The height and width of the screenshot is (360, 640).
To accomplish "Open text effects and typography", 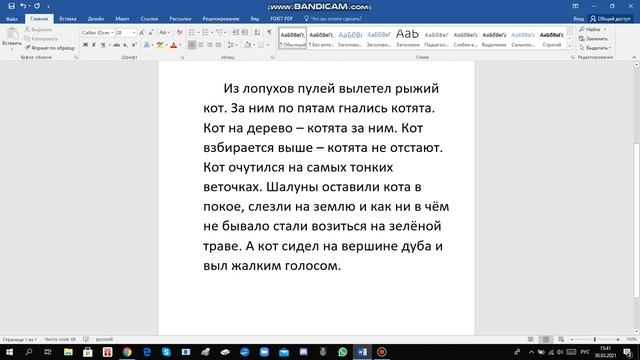I will [147, 45].
